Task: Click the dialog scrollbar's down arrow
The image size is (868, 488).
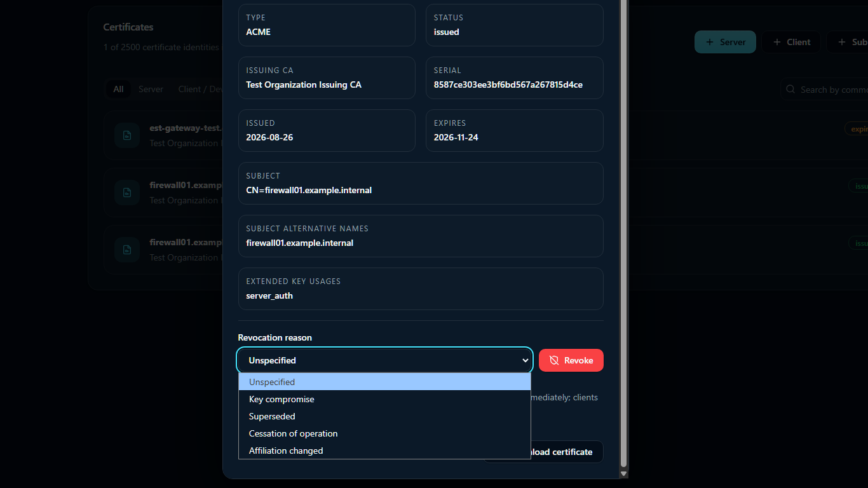Action: pyautogui.click(x=623, y=473)
